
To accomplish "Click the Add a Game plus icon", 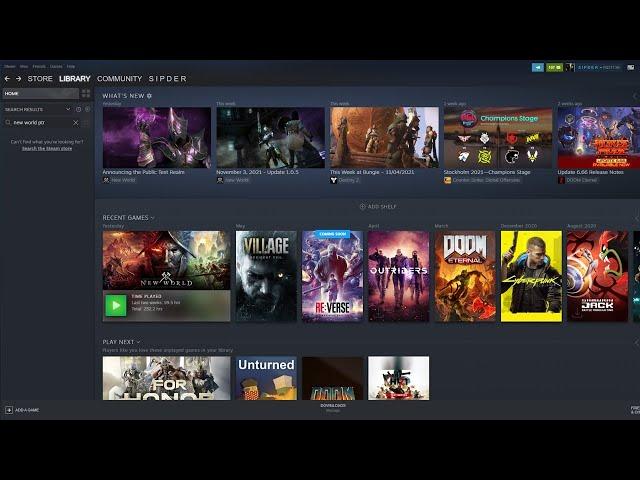I will pos(9,410).
